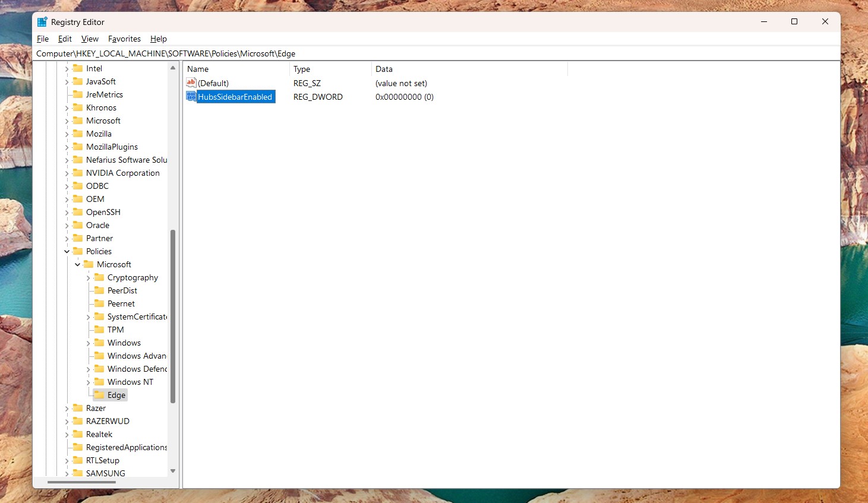Click the NVIDIA Corporation folder icon
Image resolution: width=868 pixels, height=503 pixels.
(78, 173)
